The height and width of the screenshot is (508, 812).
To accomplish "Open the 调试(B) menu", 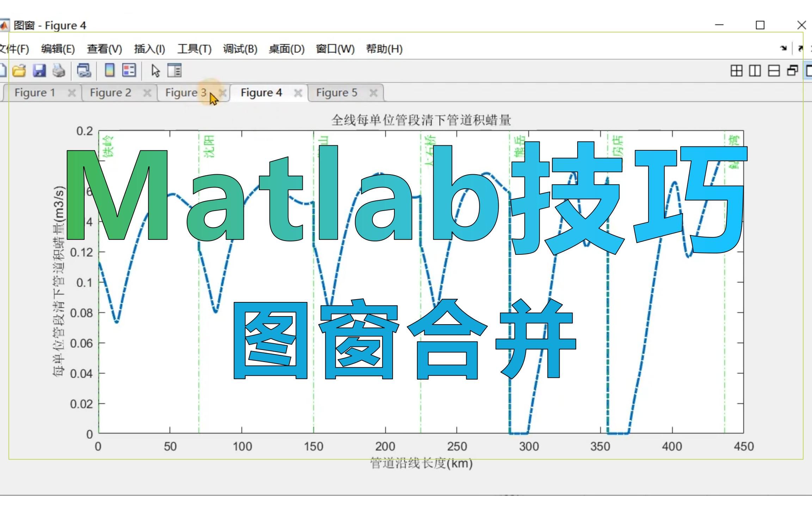I will point(240,49).
